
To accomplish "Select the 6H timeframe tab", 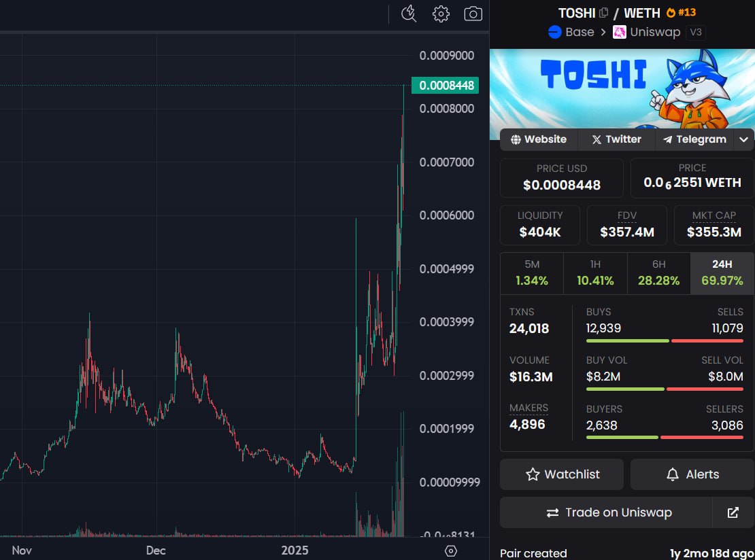I will (658, 273).
